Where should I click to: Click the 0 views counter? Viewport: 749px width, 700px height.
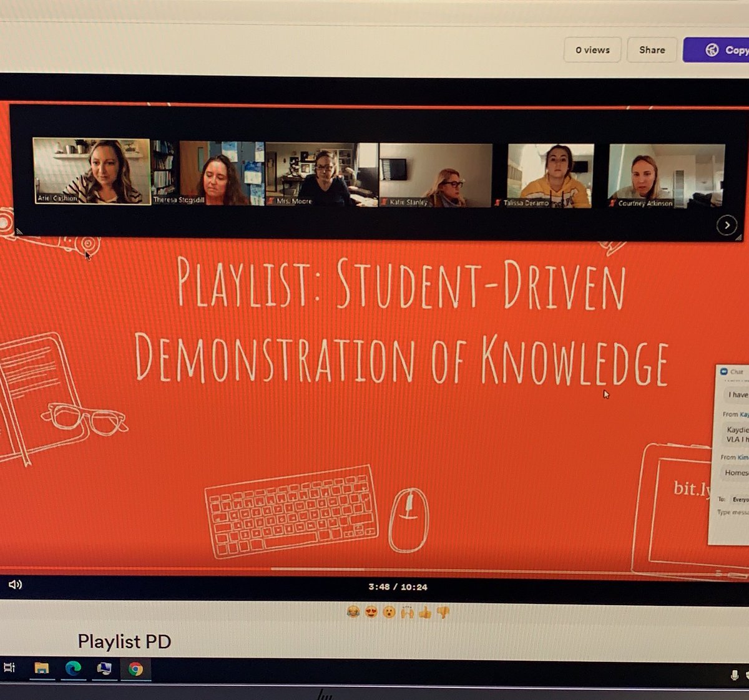[x=592, y=50]
